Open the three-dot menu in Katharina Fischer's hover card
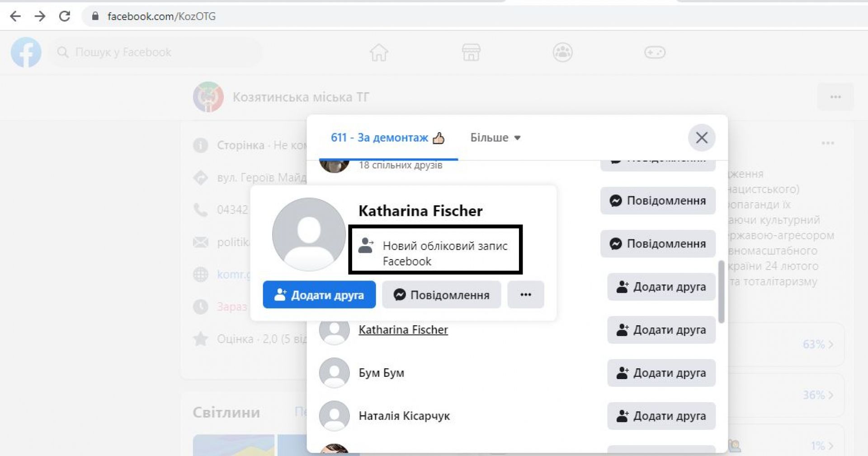The image size is (868, 456). pos(525,295)
